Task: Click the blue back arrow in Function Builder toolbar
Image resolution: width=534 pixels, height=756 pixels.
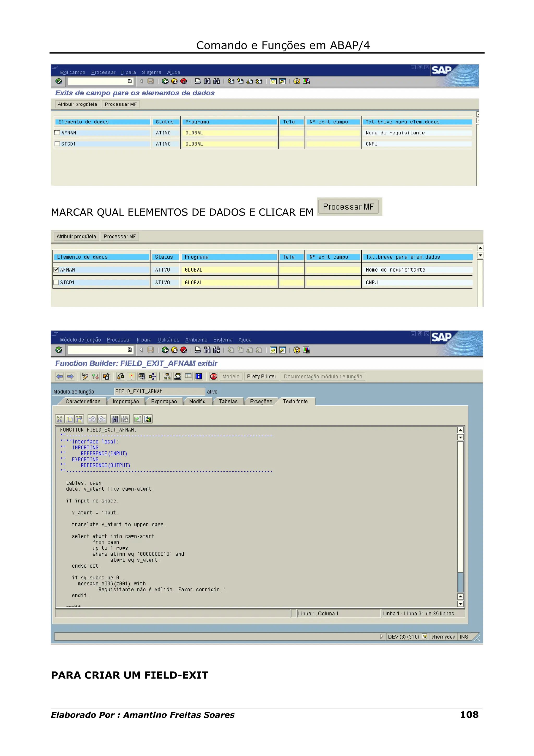Action: (59, 376)
